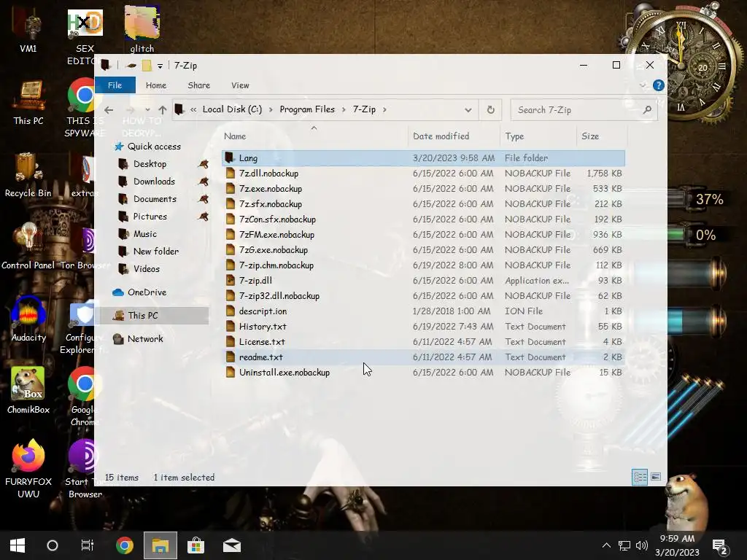Switch to details view layout icon
Image resolution: width=747 pixels, height=560 pixels.
(639, 477)
